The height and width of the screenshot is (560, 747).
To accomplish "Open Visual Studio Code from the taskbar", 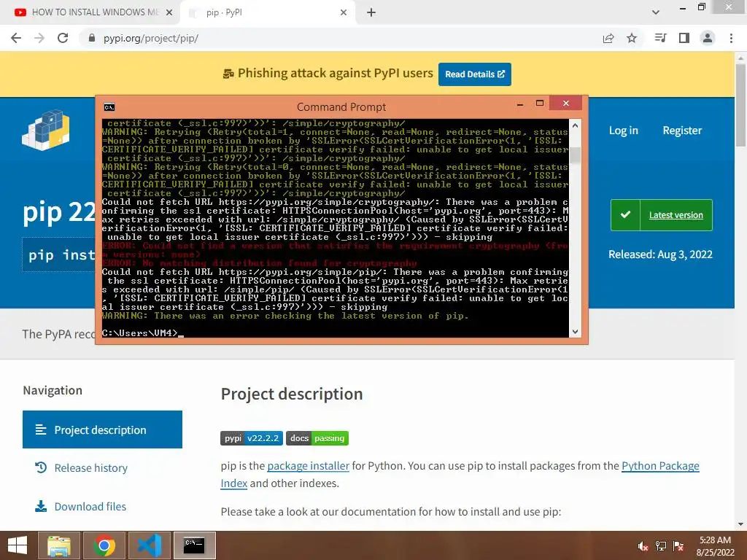I will 150,545.
